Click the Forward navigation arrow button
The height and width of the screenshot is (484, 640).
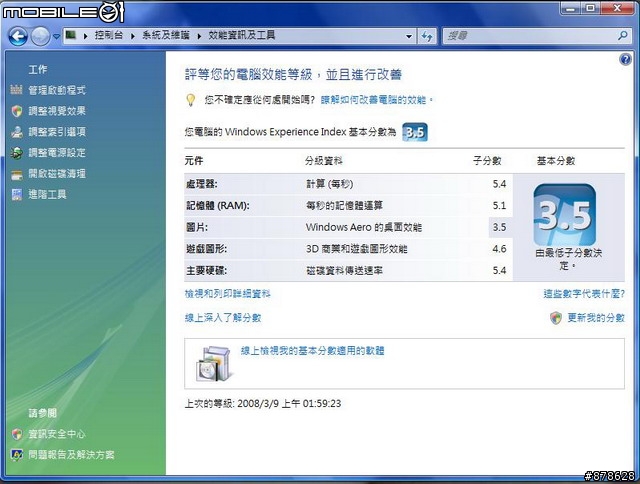point(40,36)
